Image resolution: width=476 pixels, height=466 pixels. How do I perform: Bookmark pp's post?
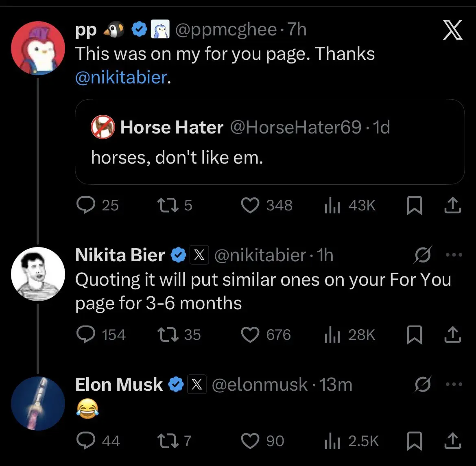(x=414, y=206)
